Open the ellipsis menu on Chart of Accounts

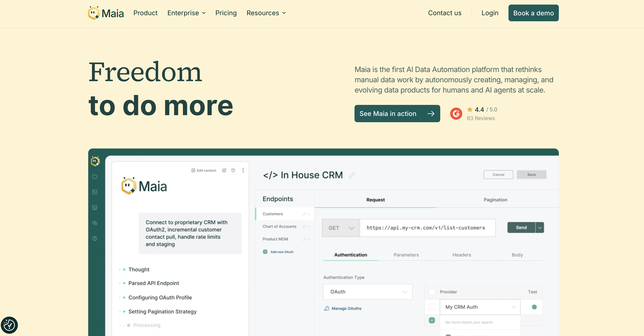point(309,227)
